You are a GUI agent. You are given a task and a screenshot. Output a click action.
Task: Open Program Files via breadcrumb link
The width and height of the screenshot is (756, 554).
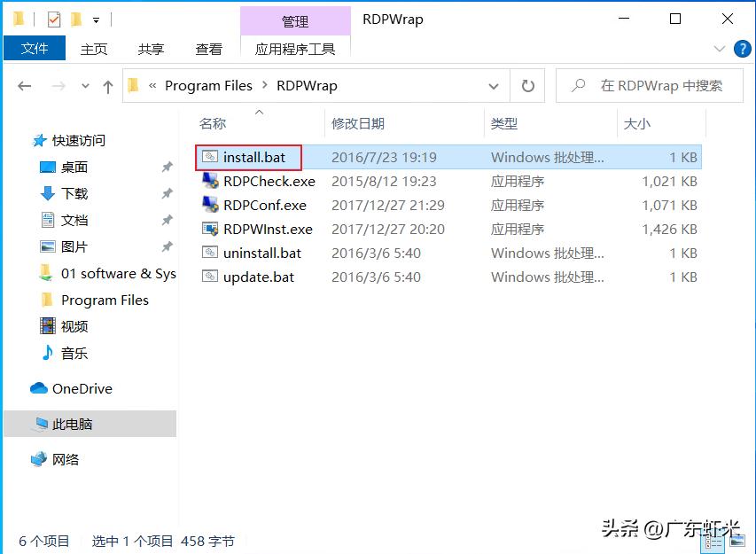(x=208, y=85)
